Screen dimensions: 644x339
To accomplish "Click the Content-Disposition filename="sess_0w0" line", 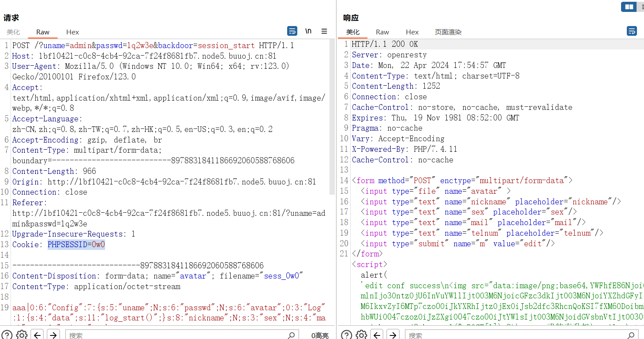I will (157, 276).
